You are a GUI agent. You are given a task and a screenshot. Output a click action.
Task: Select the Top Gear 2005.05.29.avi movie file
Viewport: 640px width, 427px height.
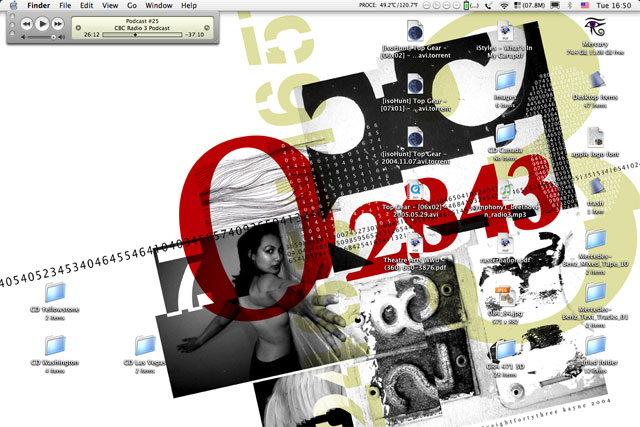(x=415, y=191)
